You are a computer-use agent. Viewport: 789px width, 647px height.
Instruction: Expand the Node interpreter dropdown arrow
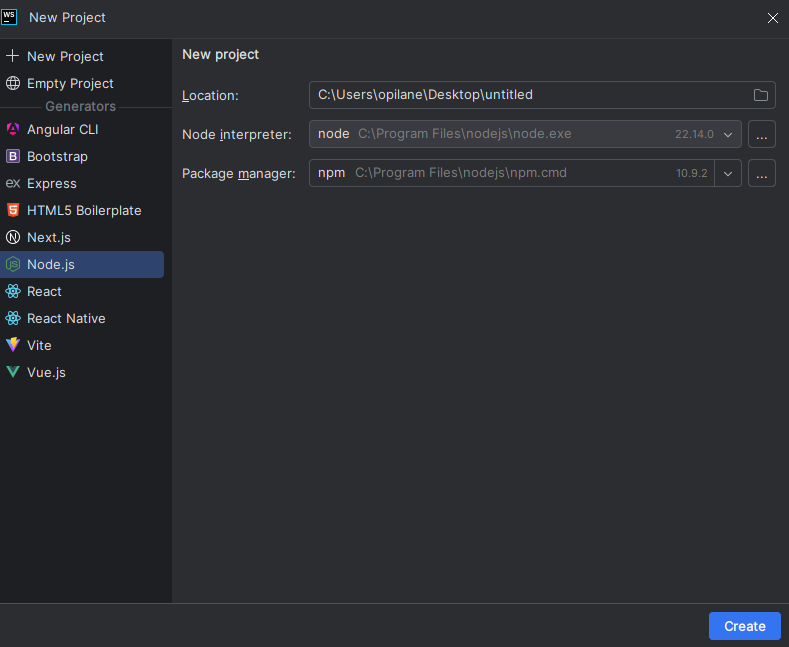click(728, 135)
